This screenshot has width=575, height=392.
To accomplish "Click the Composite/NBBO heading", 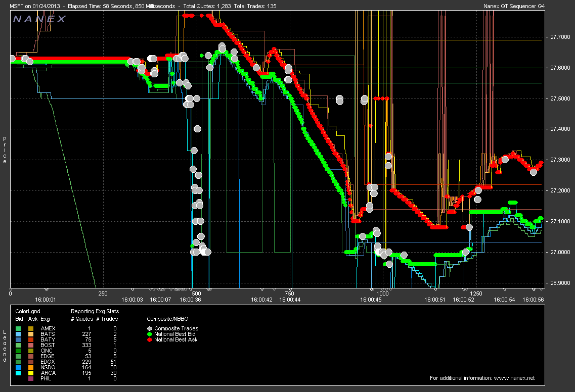I will pos(167,319).
